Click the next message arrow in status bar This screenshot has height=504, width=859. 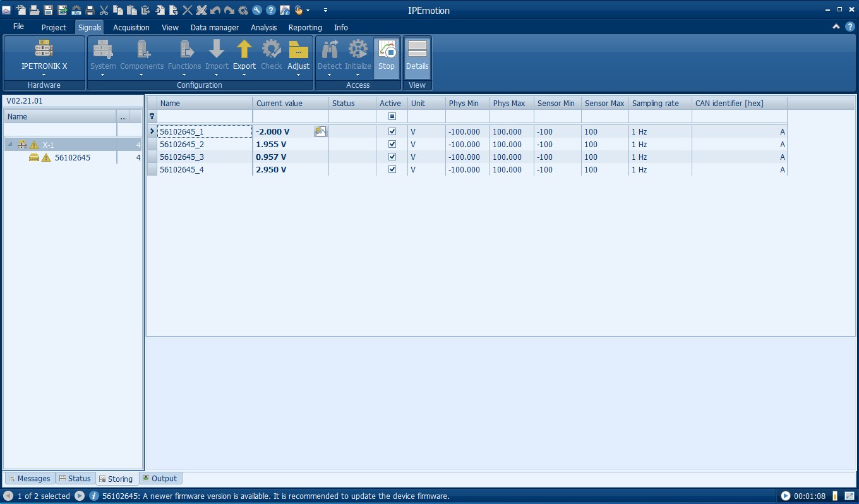tap(80, 496)
